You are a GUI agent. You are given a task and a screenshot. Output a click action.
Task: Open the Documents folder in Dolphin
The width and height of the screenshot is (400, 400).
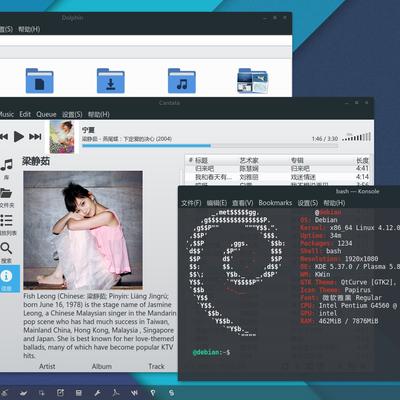[39, 81]
